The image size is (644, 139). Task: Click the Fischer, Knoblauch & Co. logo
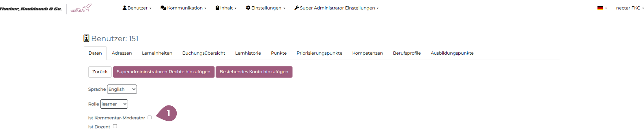[31, 9]
